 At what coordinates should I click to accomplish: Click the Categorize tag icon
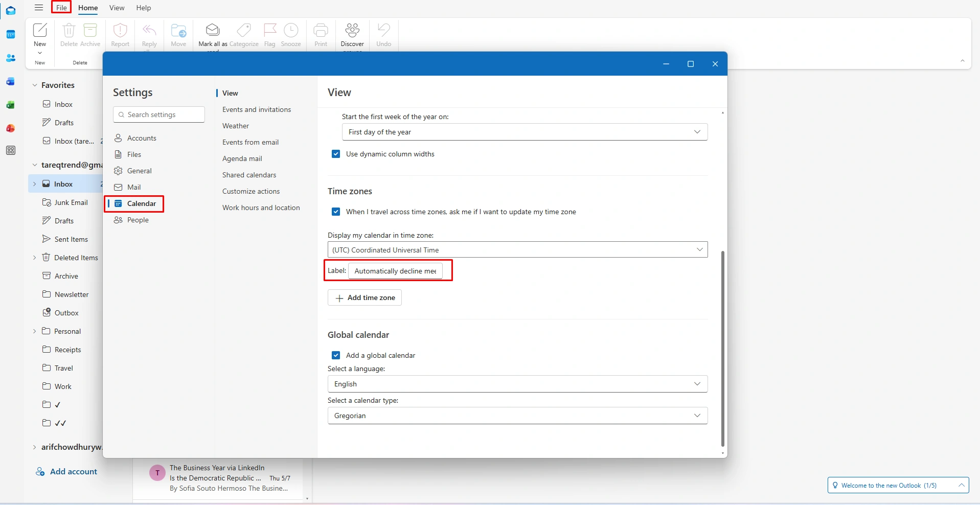[x=244, y=30]
